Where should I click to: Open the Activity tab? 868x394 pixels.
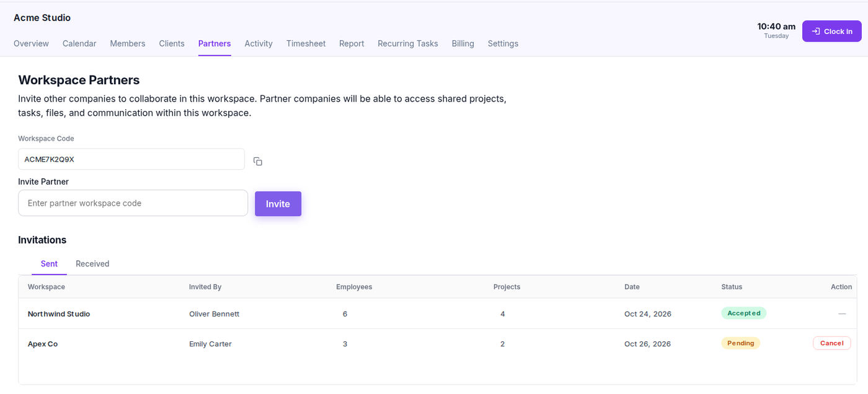(259, 43)
